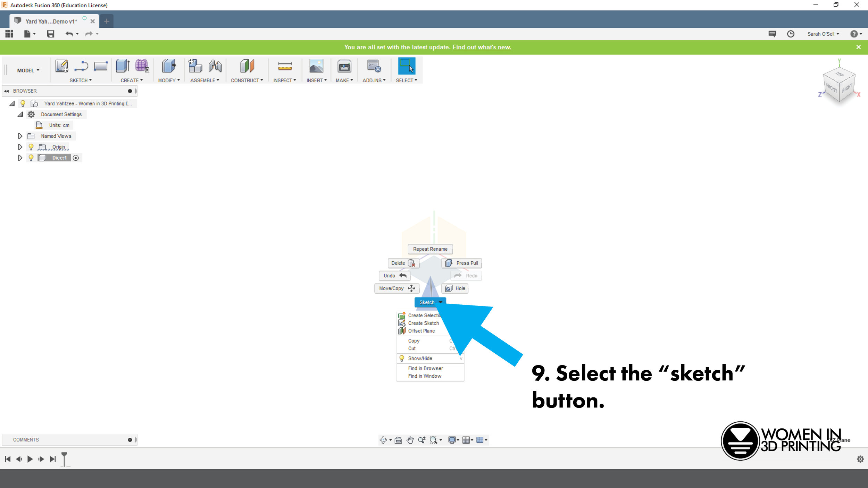The height and width of the screenshot is (488, 868).
Task: Expand the Dice1 component tree
Action: (x=20, y=157)
